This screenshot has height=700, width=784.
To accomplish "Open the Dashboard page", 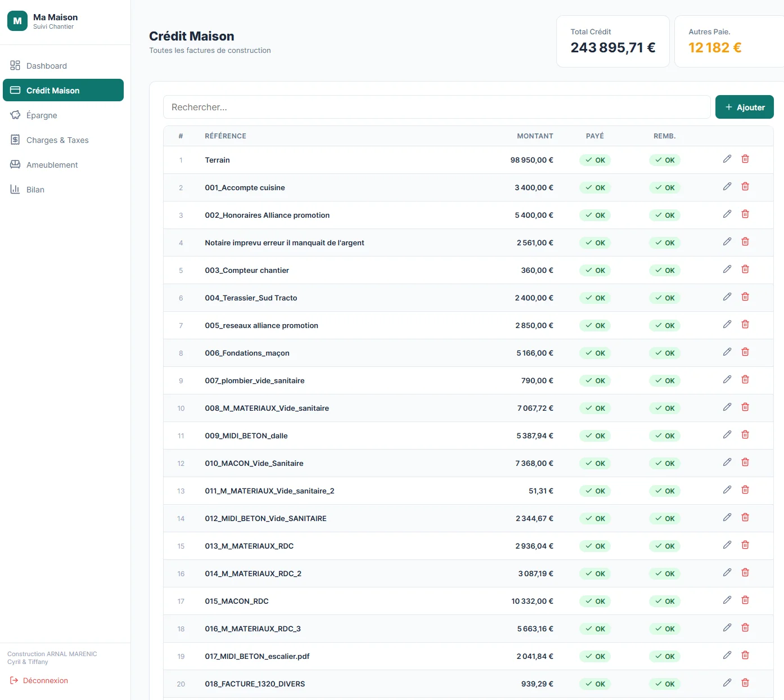I will point(46,66).
